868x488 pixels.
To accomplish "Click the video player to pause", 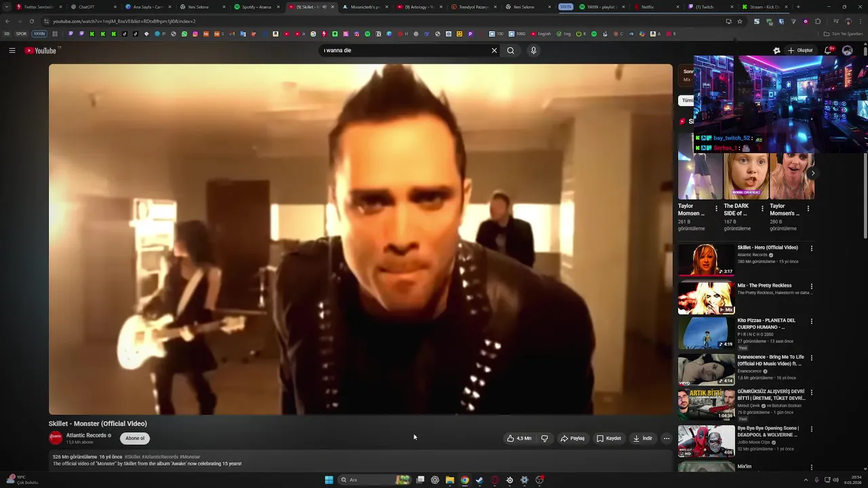I will [361, 239].
